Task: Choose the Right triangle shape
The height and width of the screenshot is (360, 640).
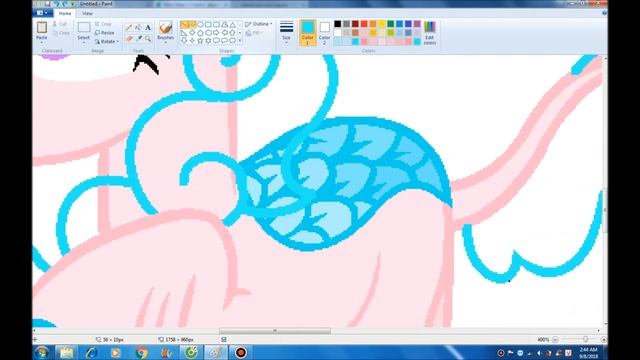Action: coord(184,33)
